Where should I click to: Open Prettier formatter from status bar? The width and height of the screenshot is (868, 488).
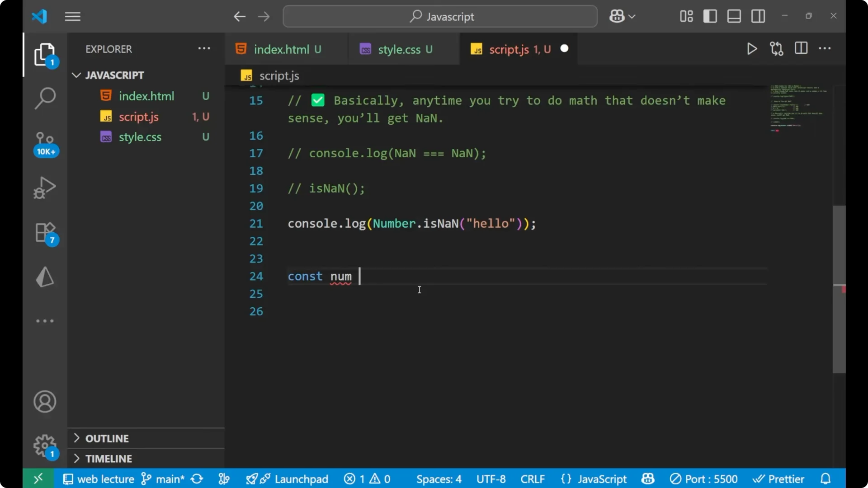(779, 479)
